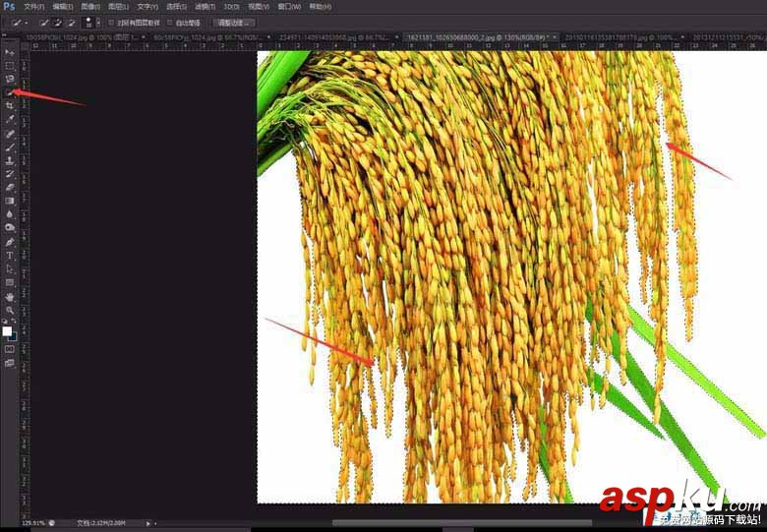The height and width of the screenshot is (532, 767).
Task: Open the brush picker dropdown arrow
Action: 98,23
